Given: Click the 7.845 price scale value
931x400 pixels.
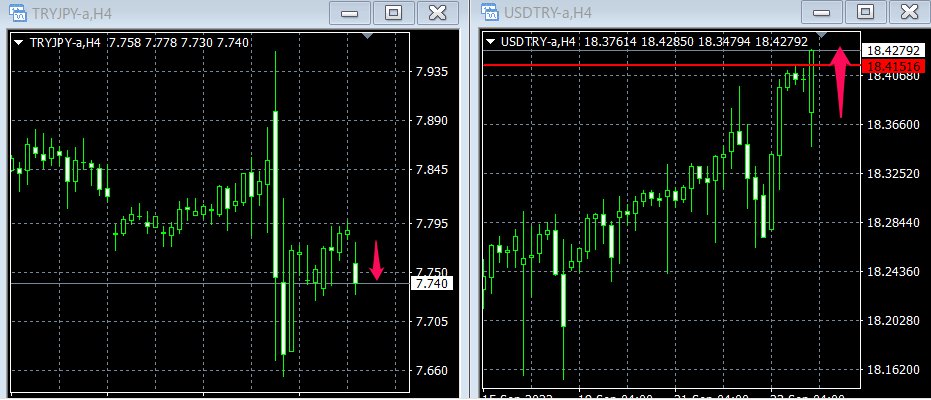Looking at the screenshot, I should (x=432, y=170).
